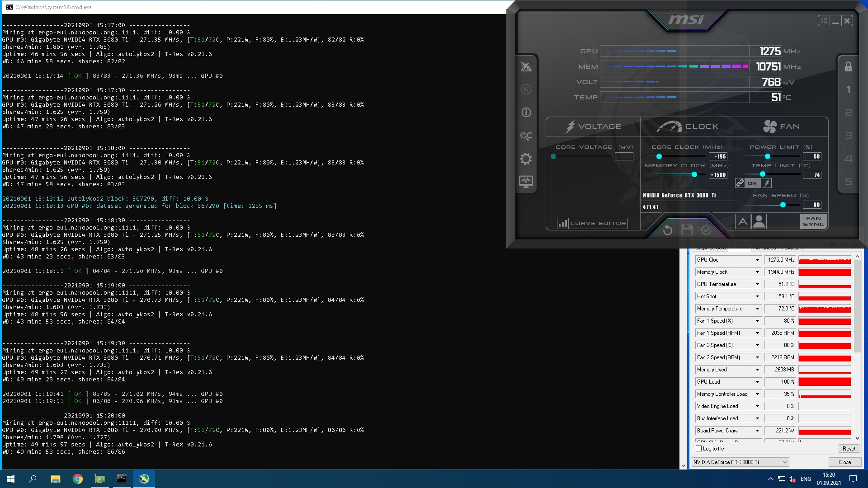
Task: Open the Afterburner settings gear
Action: pyautogui.click(x=526, y=159)
